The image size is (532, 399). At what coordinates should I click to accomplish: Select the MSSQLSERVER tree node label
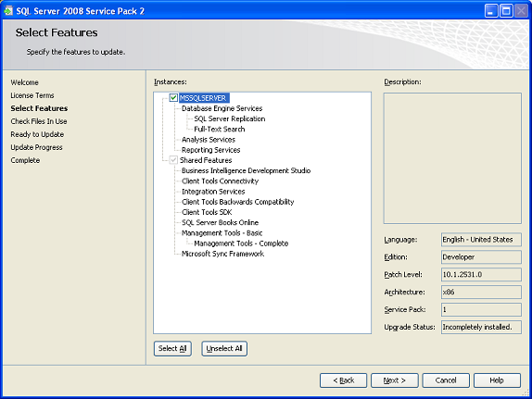pyautogui.click(x=203, y=98)
